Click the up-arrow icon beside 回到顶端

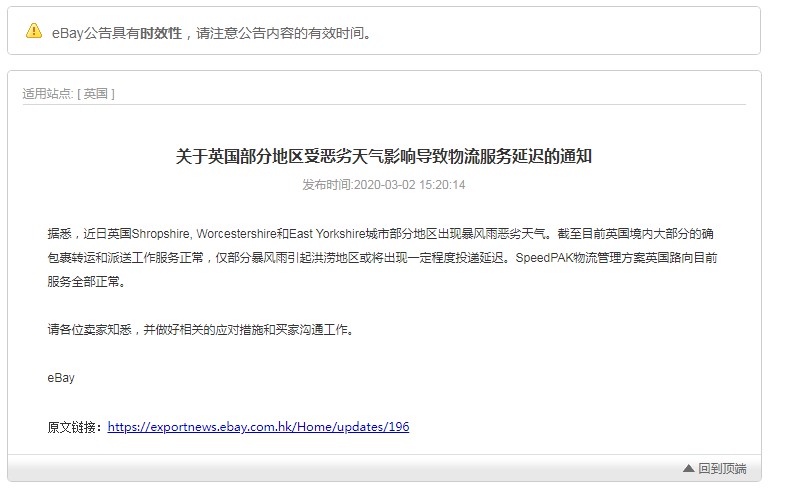[688, 469]
